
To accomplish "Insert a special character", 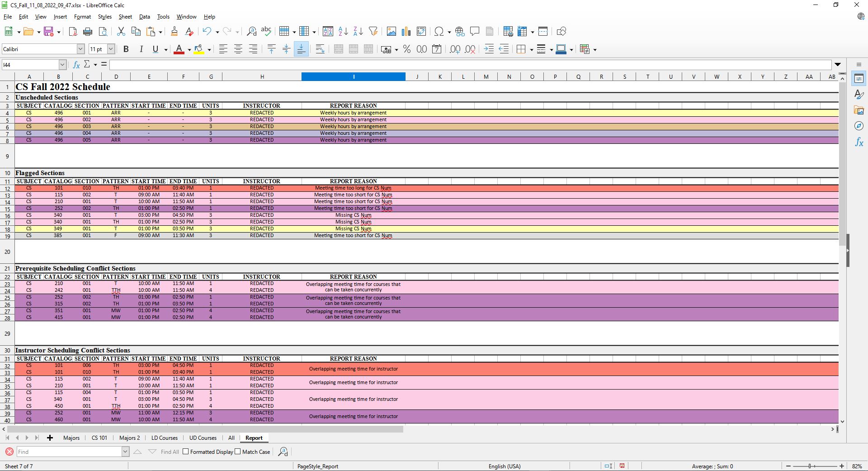I will pyautogui.click(x=439, y=31).
